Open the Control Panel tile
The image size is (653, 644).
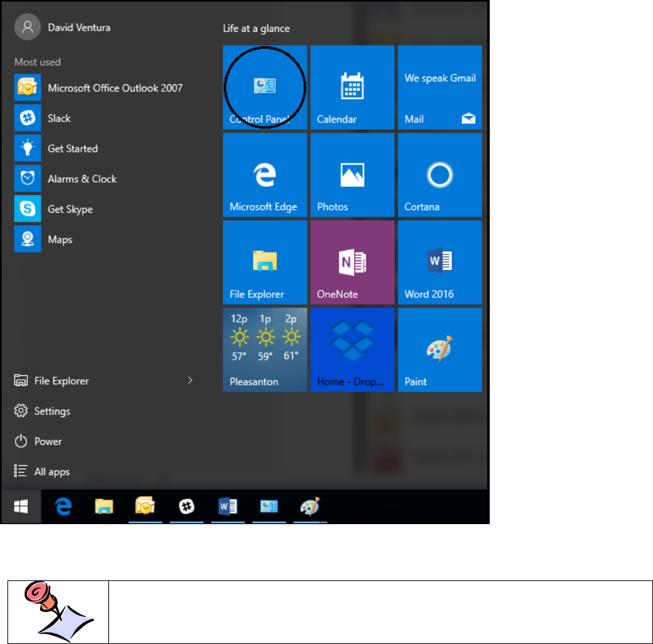tap(265, 87)
